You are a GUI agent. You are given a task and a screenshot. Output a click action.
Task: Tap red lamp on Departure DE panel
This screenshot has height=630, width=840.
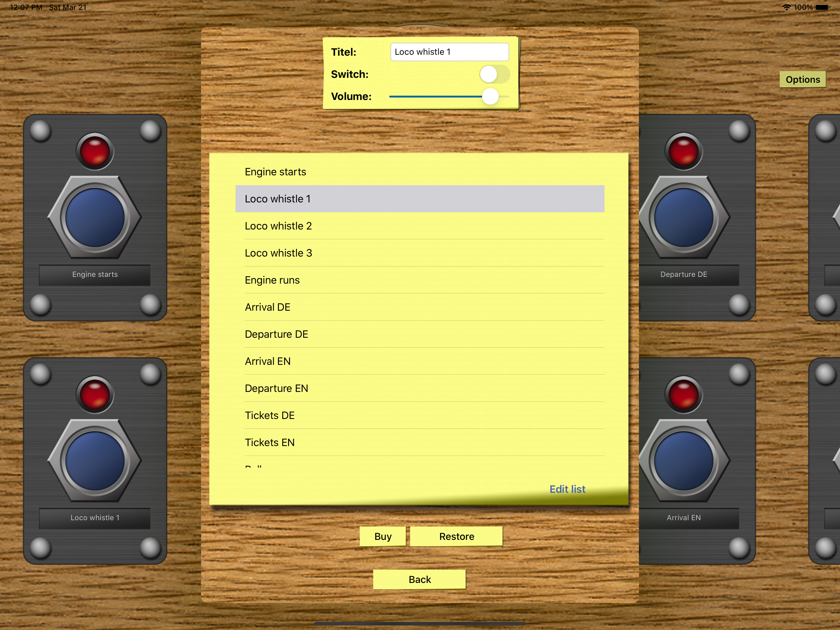pos(683,151)
